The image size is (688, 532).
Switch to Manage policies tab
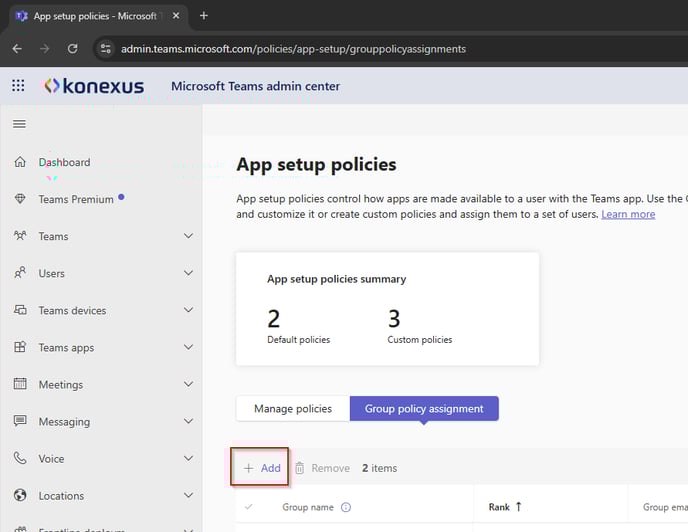[x=293, y=409]
